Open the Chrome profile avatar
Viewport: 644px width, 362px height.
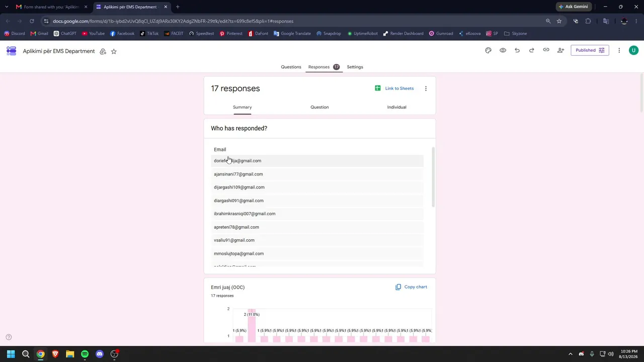coord(624,21)
